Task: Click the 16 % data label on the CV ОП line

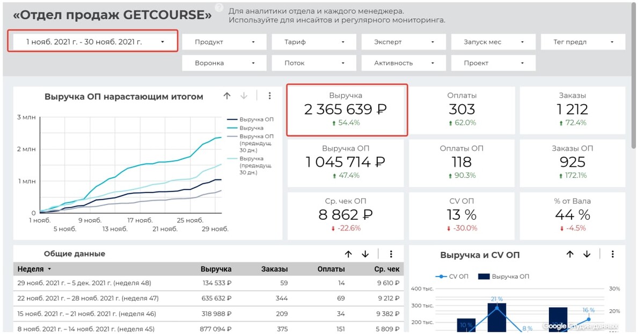Action: click(588, 310)
